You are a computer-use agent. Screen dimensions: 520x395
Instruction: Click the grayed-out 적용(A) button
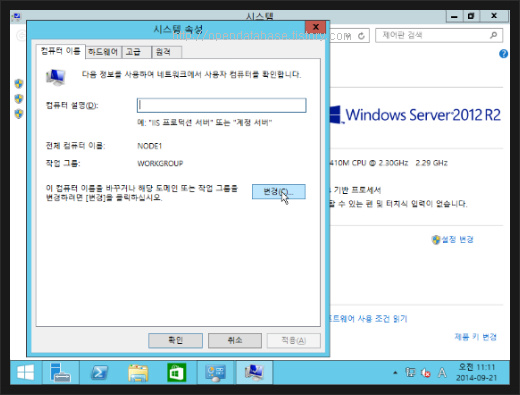point(294,340)
